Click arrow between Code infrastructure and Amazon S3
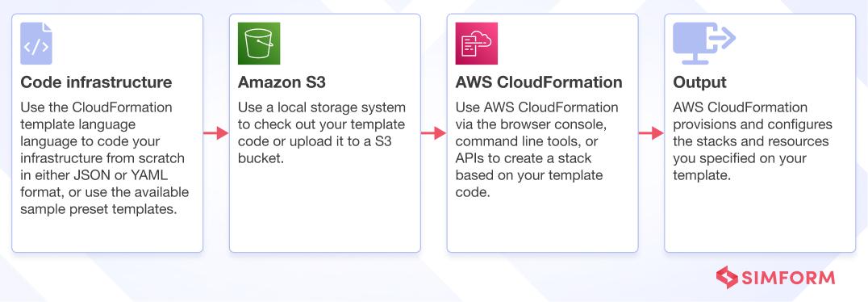 pyautogui.click(x=216, y=133)
